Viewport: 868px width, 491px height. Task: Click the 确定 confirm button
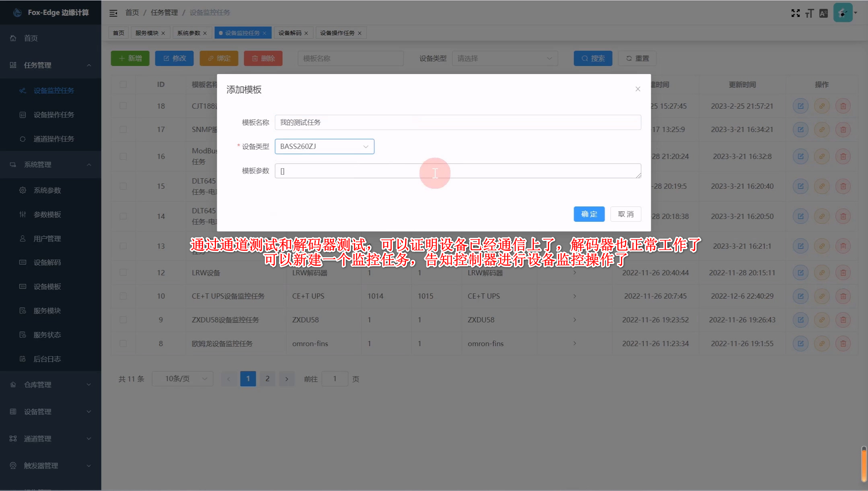click(589, 214)
